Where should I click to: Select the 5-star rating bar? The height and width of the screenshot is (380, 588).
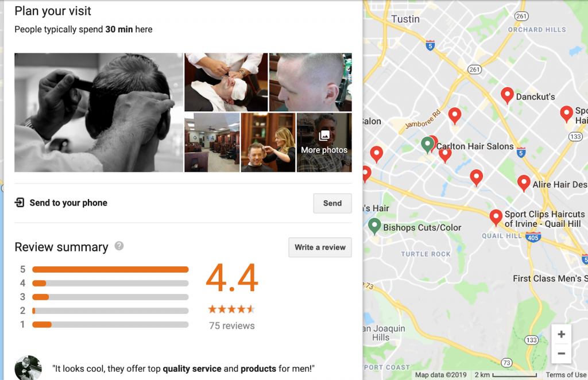[110, 269]
